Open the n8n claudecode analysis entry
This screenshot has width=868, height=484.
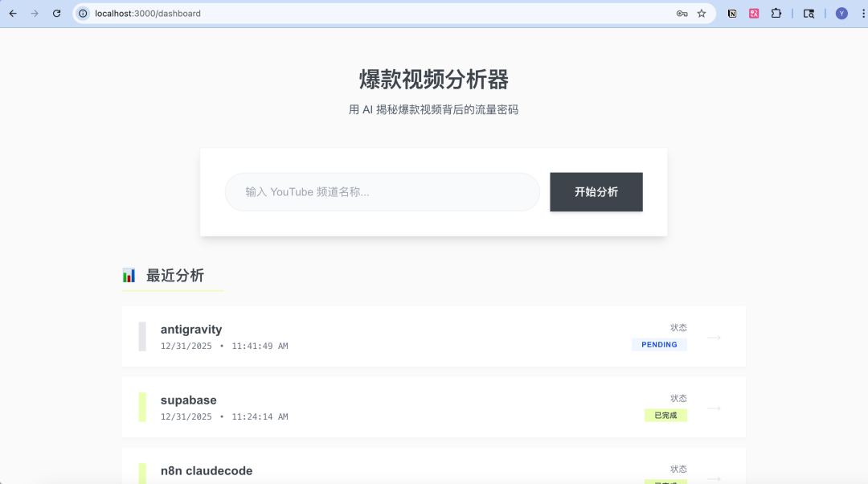click(433, 466)
